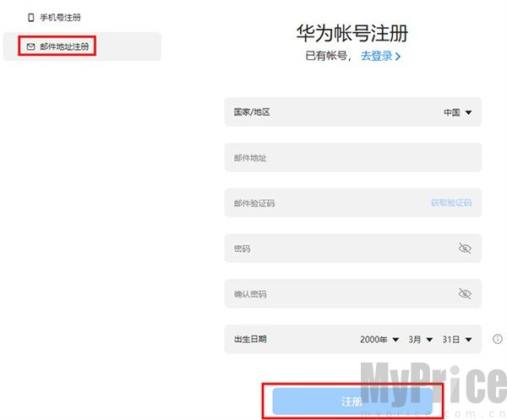Focus the 确认密码 confirm password field
The width and height of the screenshot is (507, 420).
353,293
